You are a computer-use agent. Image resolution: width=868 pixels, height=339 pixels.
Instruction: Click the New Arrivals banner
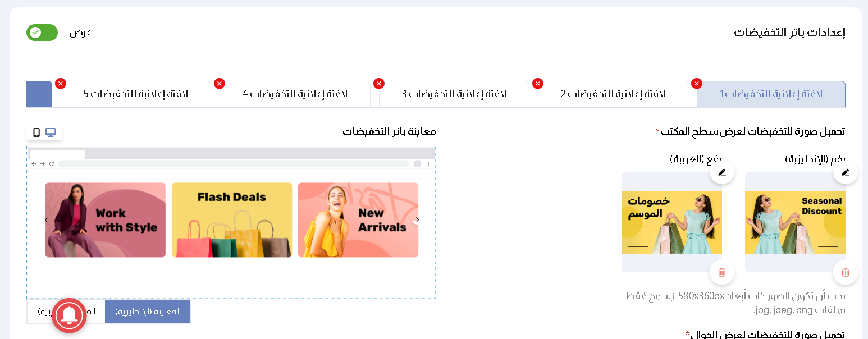click(x=358, y=220)
